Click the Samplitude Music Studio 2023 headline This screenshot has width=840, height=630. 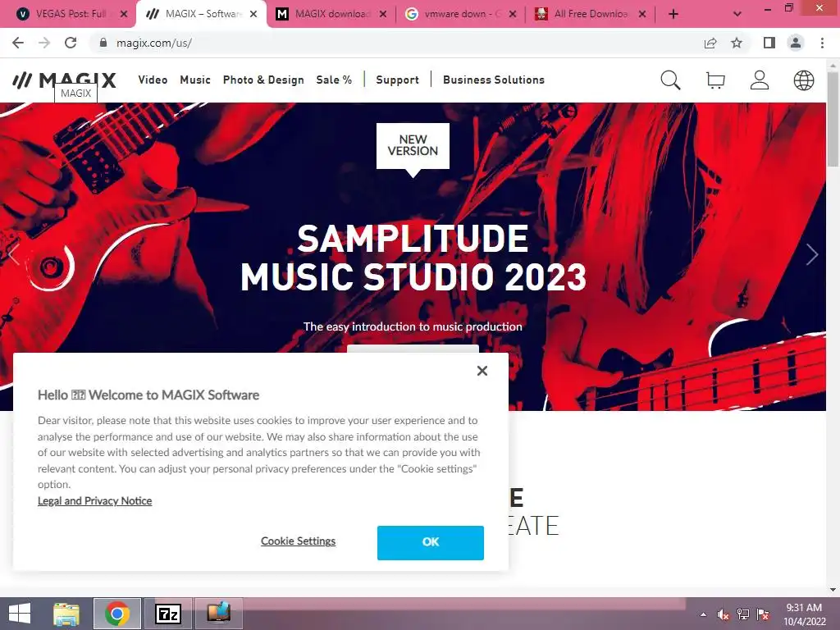413,258
